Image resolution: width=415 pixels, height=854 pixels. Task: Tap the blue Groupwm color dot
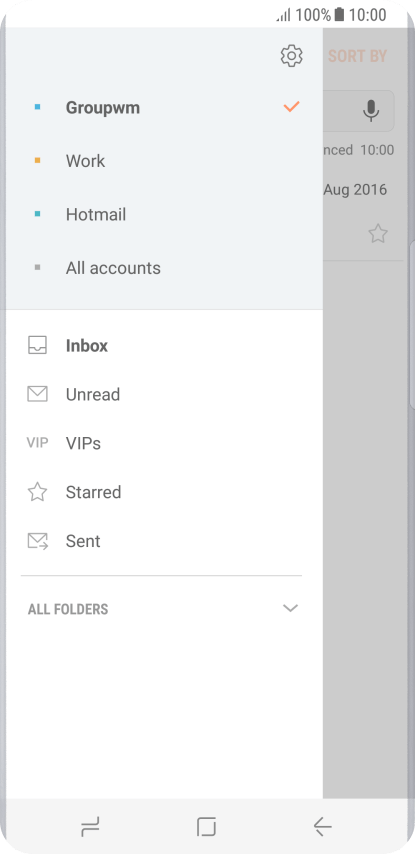(37, 107)
